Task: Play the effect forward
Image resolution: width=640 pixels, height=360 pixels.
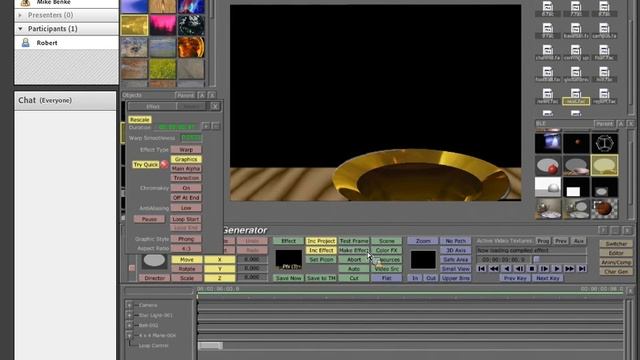Action: point(557,269)
